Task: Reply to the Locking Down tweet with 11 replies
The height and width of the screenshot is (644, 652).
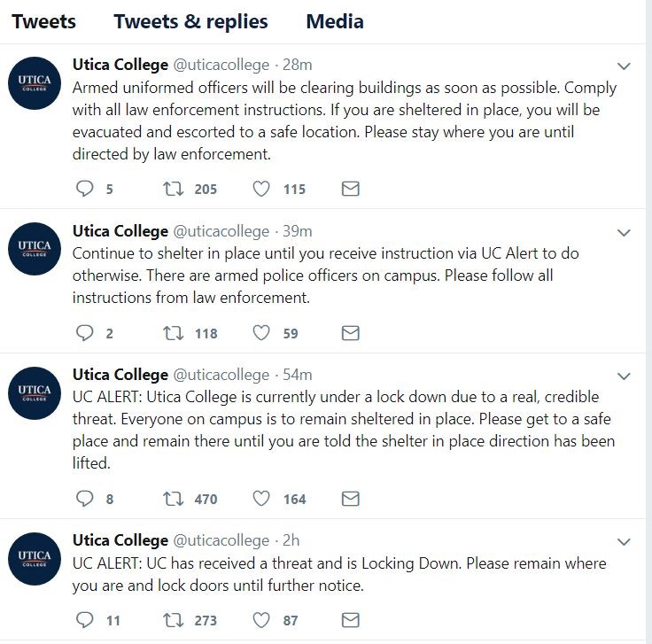Action: pyautogui.click(x=85, y=620)
